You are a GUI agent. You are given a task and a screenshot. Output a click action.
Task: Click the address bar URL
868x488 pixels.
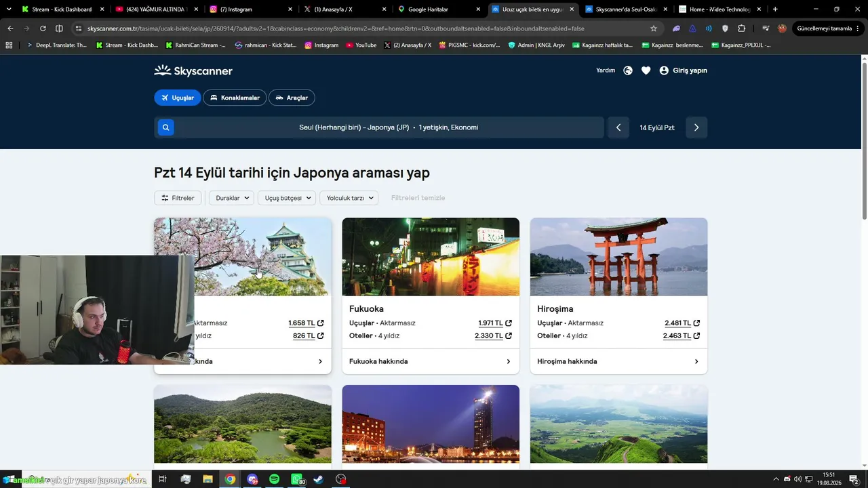pos(336,28)
